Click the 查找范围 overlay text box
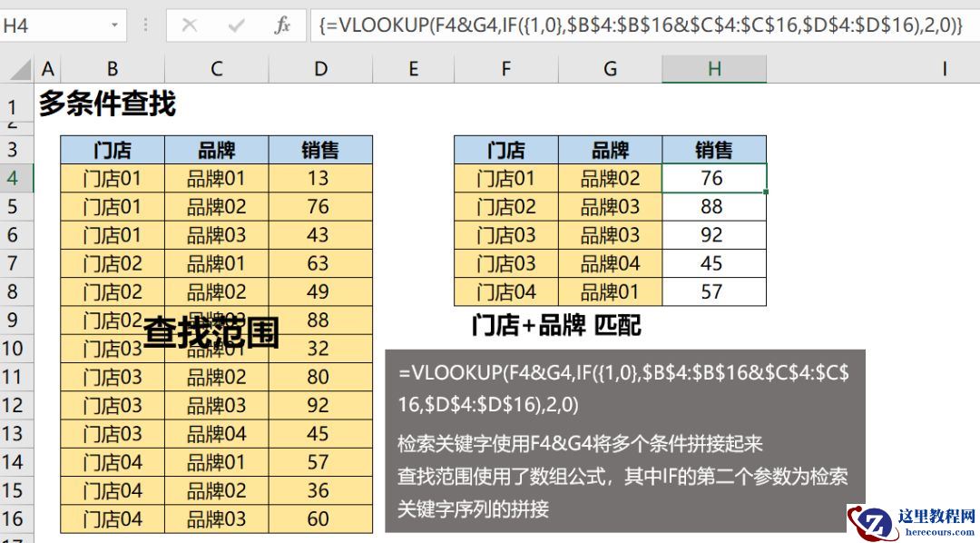Viewport: 980px width, 543px height. coord(211,332)
